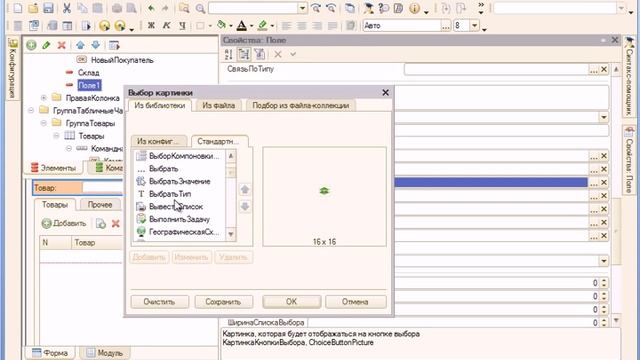Select Поле1 in the elements tree

[89, 85]
